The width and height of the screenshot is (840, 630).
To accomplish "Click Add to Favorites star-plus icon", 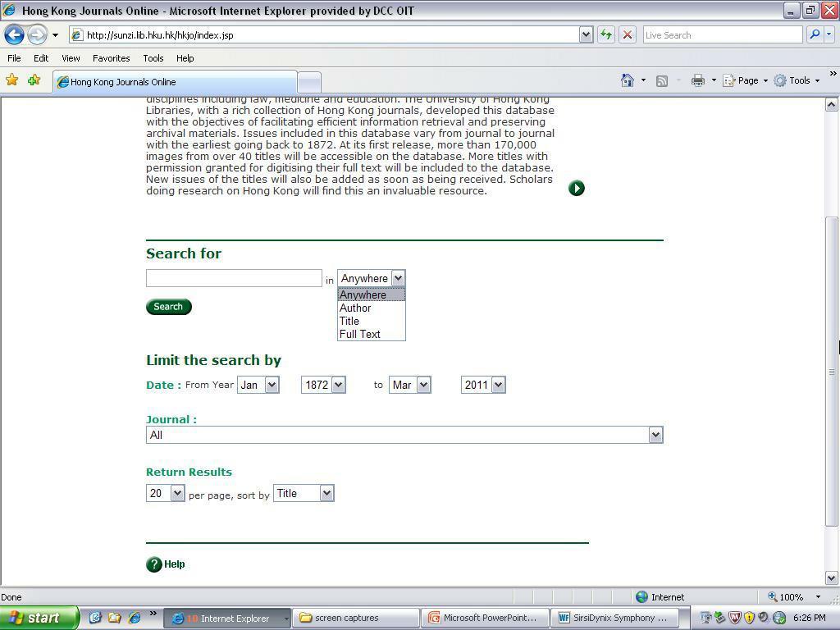I will pos(34,80).
